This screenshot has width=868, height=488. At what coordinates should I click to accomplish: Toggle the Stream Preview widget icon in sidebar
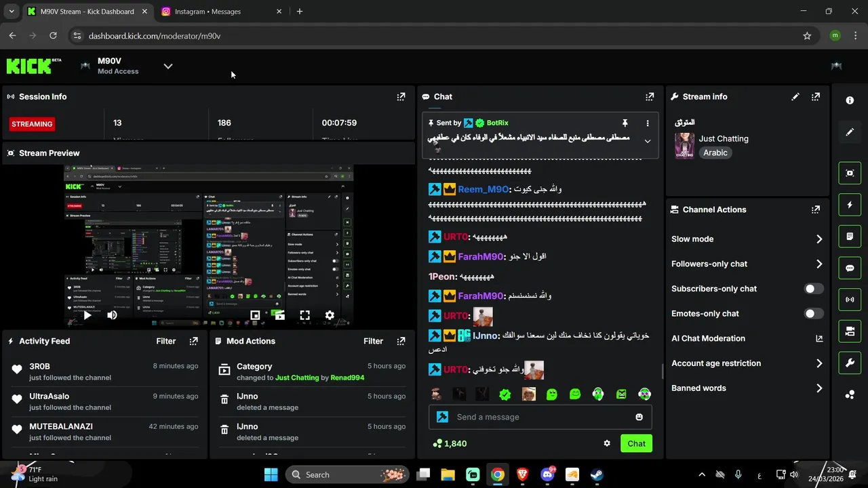[x=850, y=173]
